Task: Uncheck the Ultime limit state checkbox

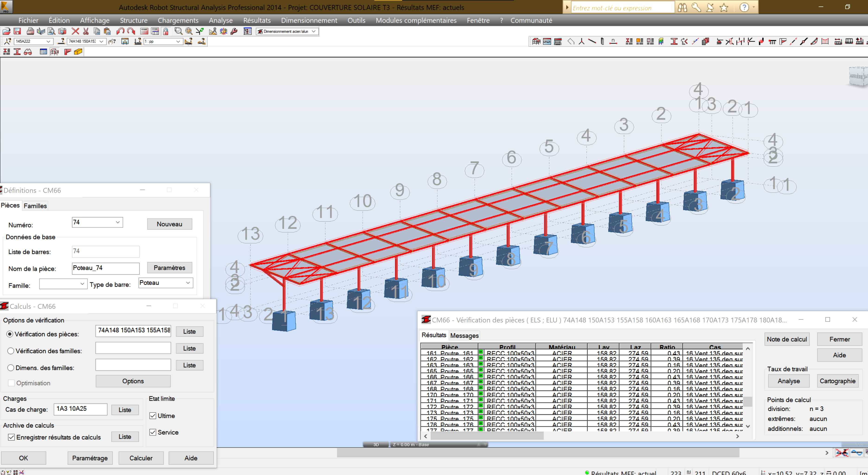Action: tap(153, 416)
